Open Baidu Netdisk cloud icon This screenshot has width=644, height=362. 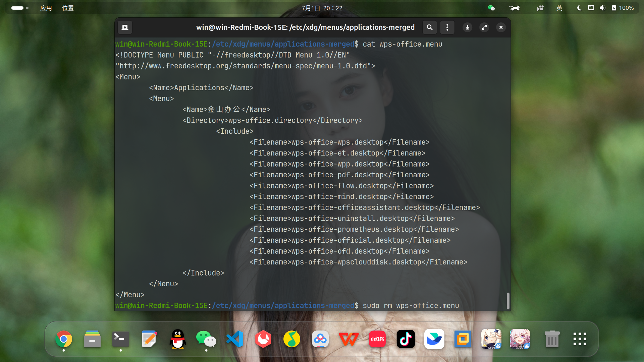(320, 339)
